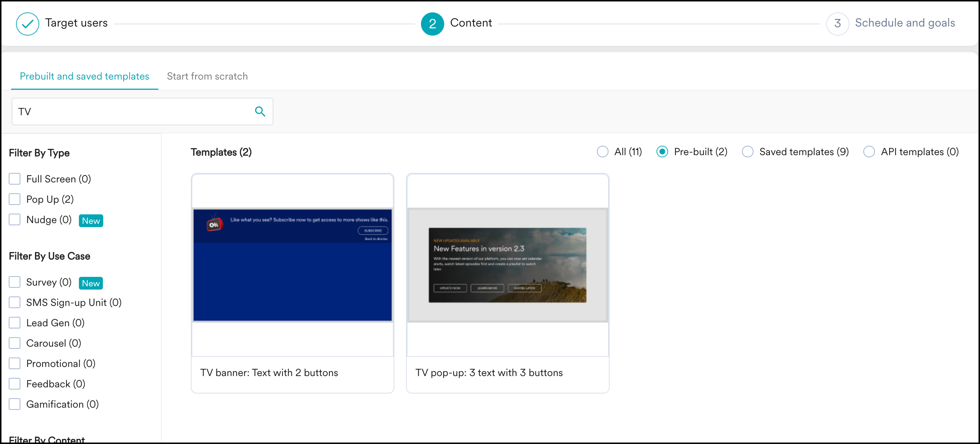Select the API templates (0) radio
Screen dimensions: 980x444
click(868, 152)
